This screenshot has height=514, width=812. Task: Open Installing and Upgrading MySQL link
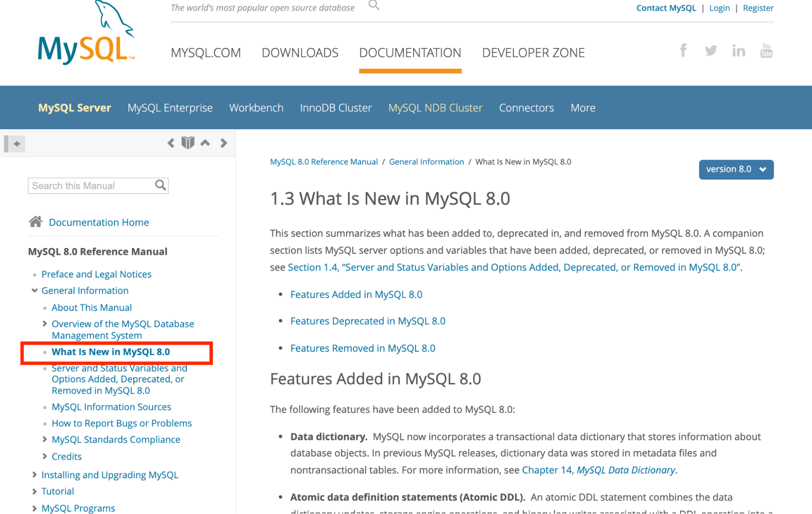tap(110, 475)
